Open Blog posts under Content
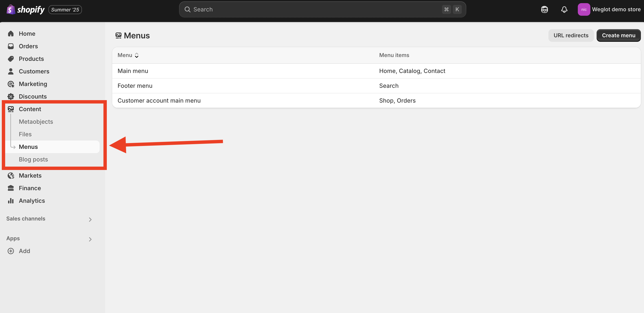This screenshot has width=644, height=313. click(x=33, y=159)
